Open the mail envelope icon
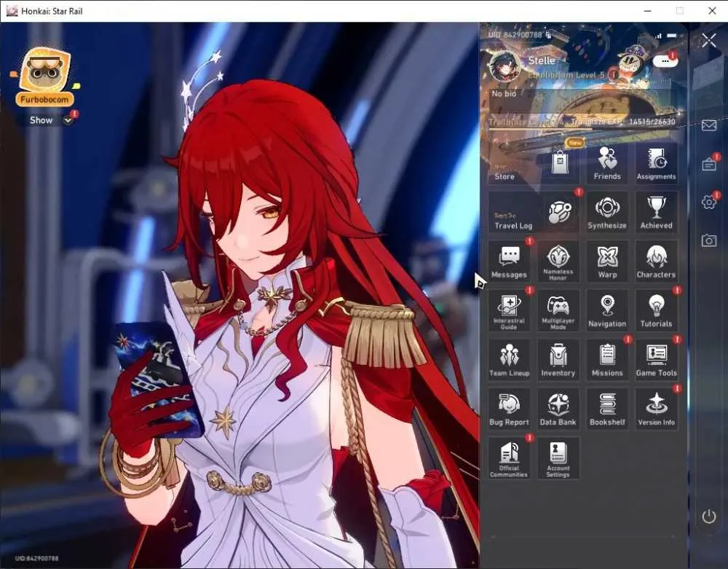728x569 pixels. coord(709,125)
